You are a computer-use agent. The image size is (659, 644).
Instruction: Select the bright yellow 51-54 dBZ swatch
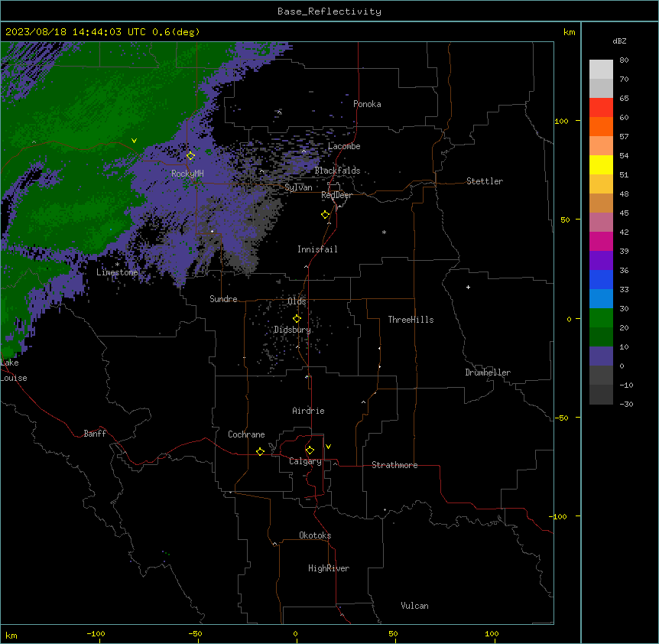pyautogui.click(x=601, y=164)
